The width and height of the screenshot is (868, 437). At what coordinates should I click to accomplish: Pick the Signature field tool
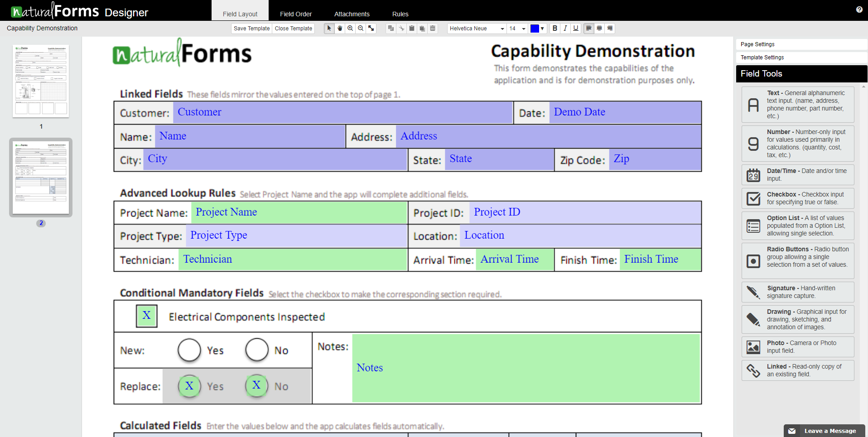click(x=798, y=292)
